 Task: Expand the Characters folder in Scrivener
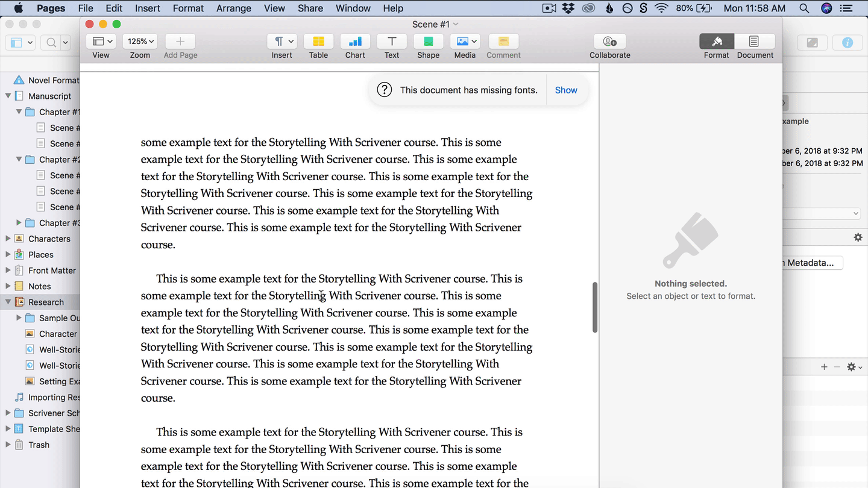point(8,239)
